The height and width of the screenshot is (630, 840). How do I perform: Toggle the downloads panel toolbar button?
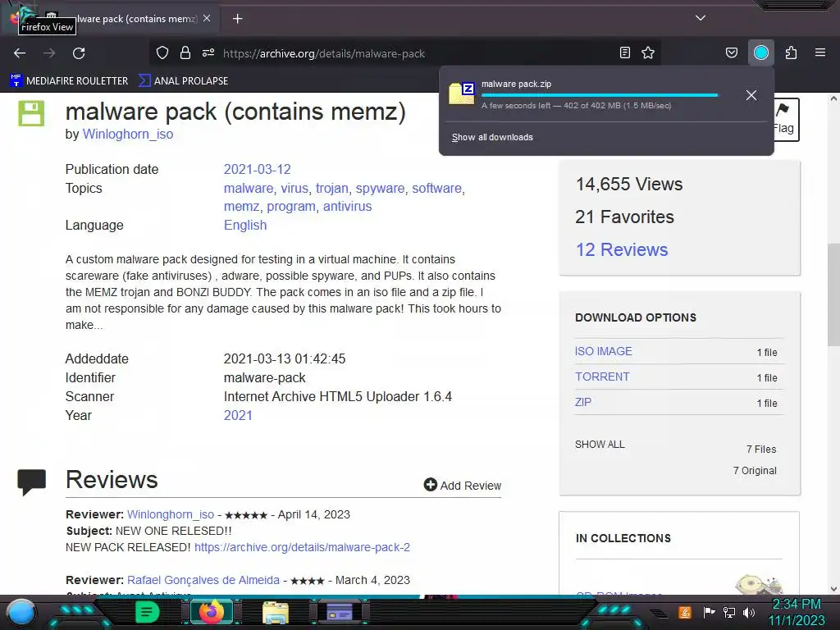tap(761, 52)
